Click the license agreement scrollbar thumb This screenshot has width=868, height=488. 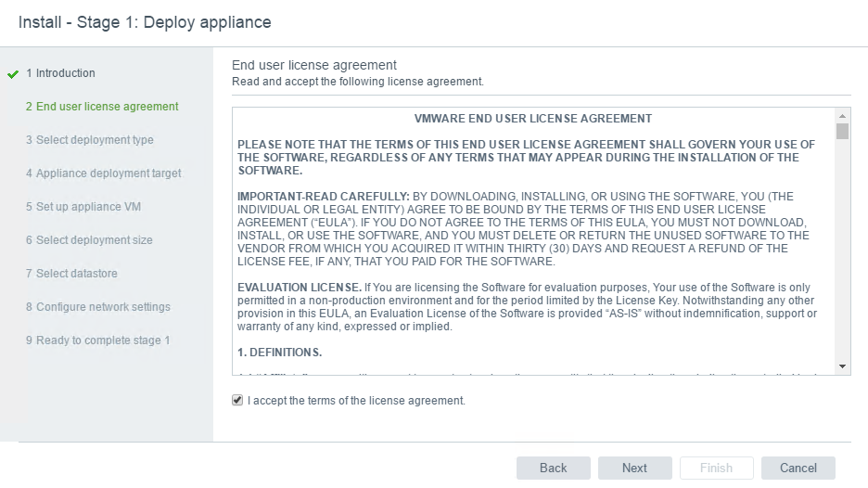[x=842, y=132]
